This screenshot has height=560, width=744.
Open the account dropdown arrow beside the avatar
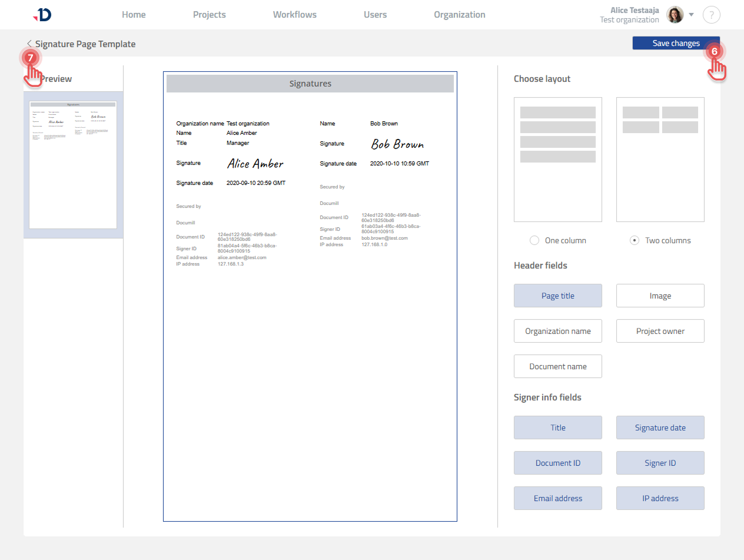pos(692,15)
